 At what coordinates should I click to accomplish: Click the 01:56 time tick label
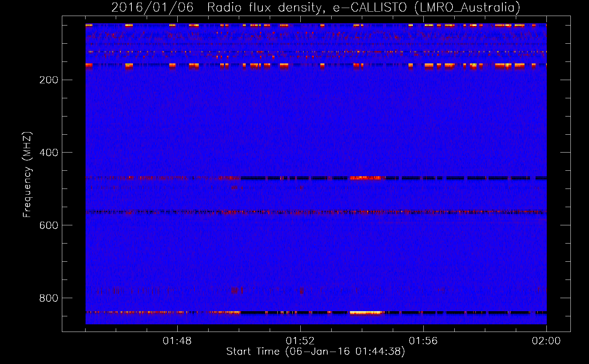[423, 341]
